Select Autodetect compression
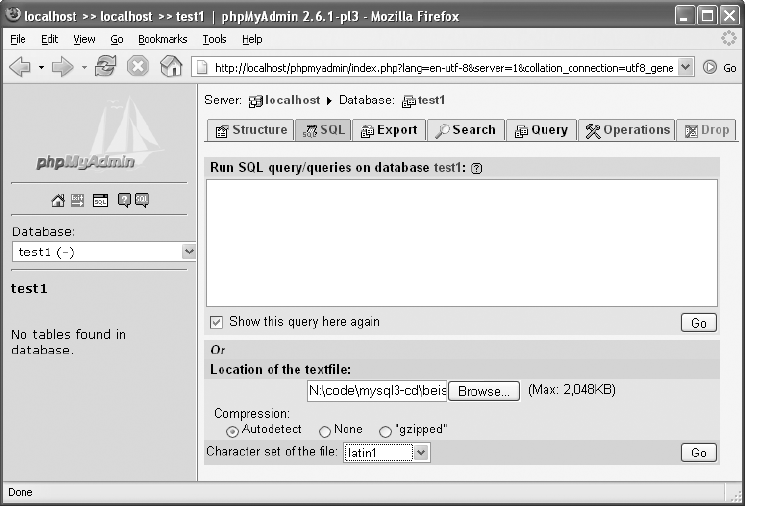764x506 pixels. click(x=232, y=431)
